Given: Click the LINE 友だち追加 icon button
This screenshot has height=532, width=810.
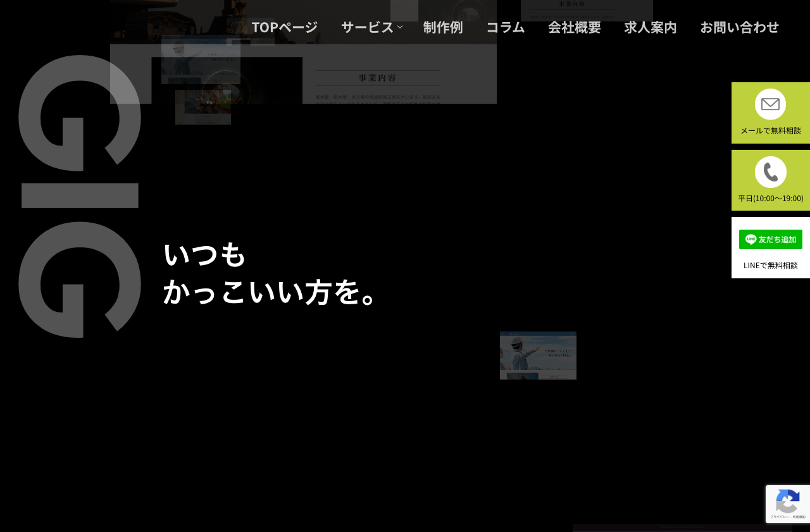Looking at the screenshot, I should [x=770, y=239].
